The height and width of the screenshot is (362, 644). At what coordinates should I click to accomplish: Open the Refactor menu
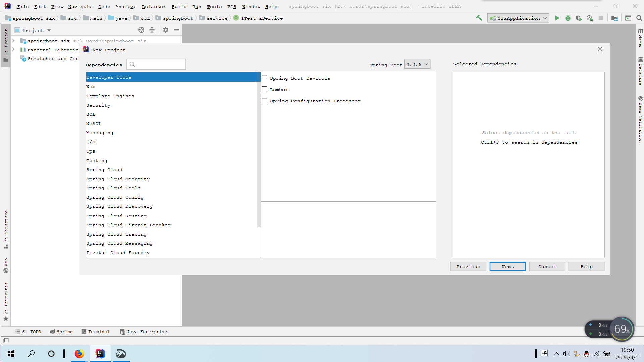pos(154,6)
